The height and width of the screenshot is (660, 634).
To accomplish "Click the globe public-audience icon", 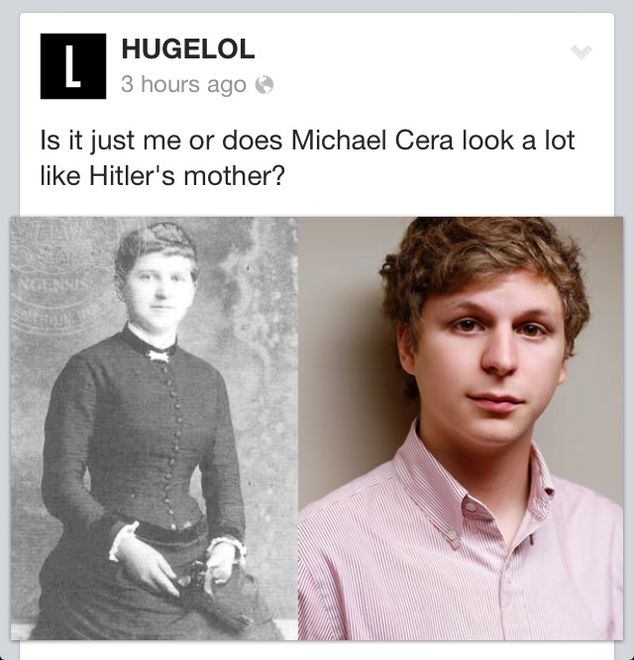I will click(264, 85).
